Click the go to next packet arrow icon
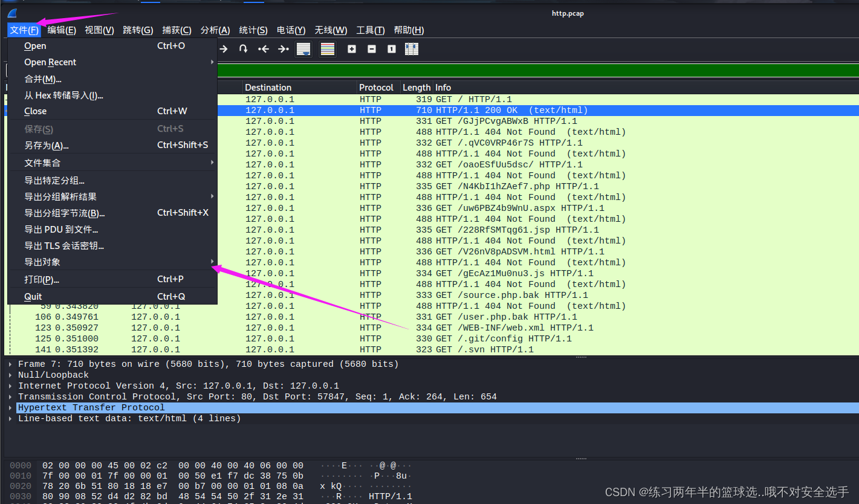The image size is (859, 504). tap(284, 49)
